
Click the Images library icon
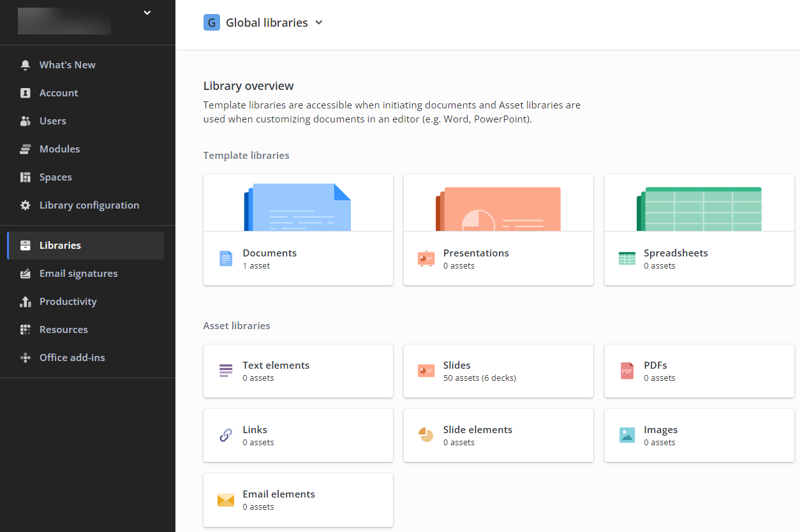point(626,435)
